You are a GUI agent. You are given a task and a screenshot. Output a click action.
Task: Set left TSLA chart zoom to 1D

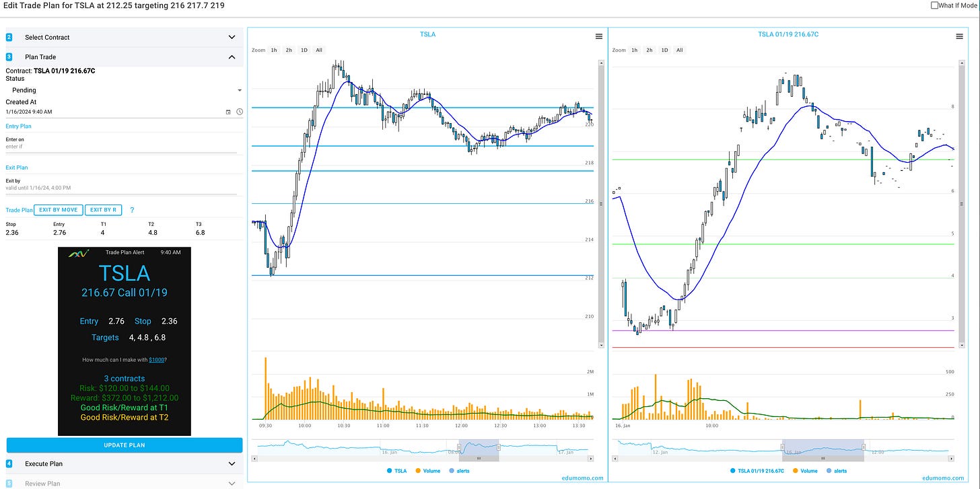point(304,50)
